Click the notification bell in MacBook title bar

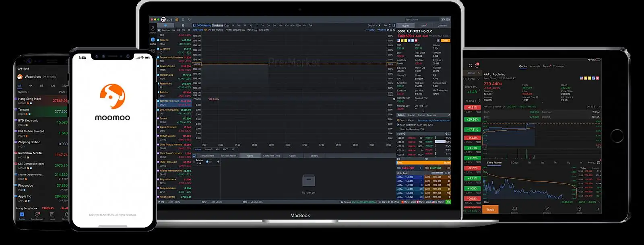183,19
